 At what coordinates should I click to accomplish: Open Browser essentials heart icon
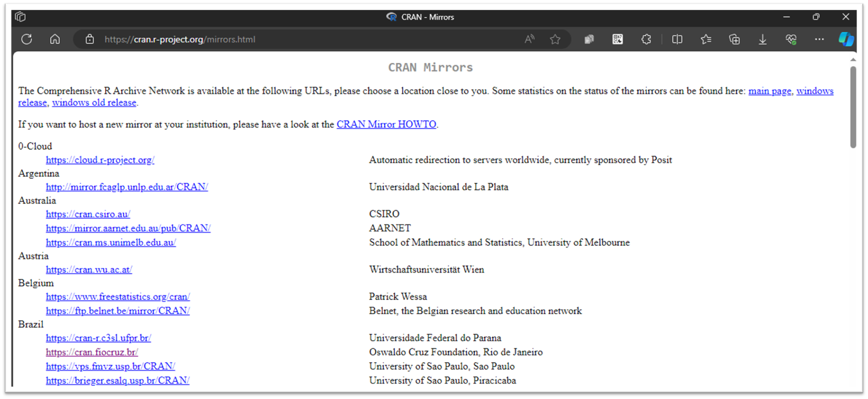click(791, 39)
